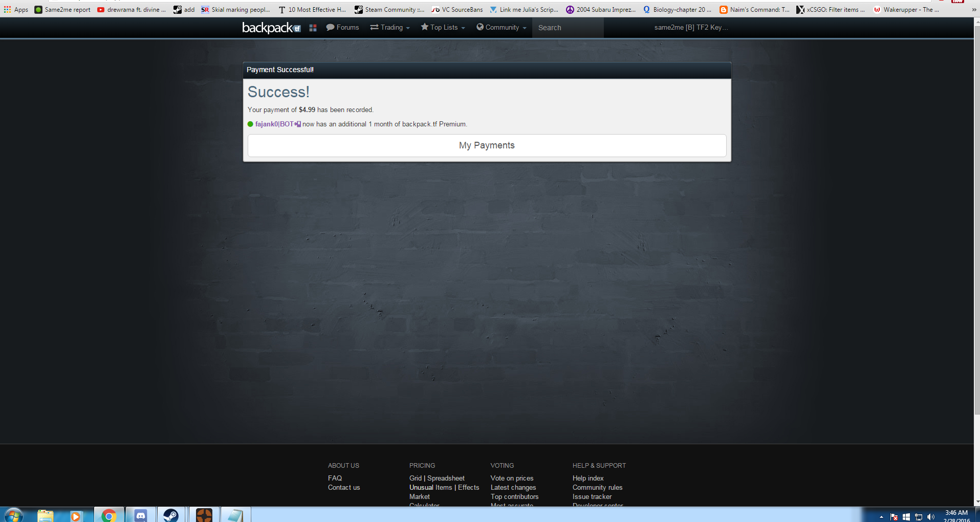
Task: Open the same2me user profile menu
Action: 690,28
